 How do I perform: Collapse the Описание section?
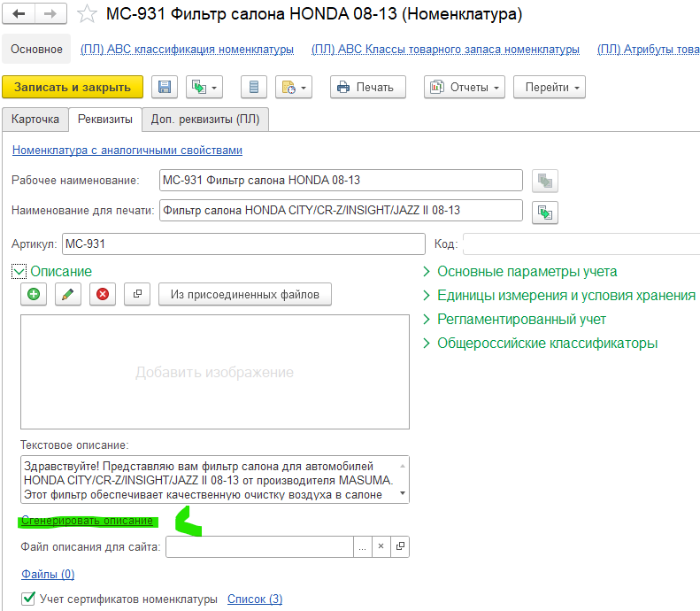click(19, 272)
